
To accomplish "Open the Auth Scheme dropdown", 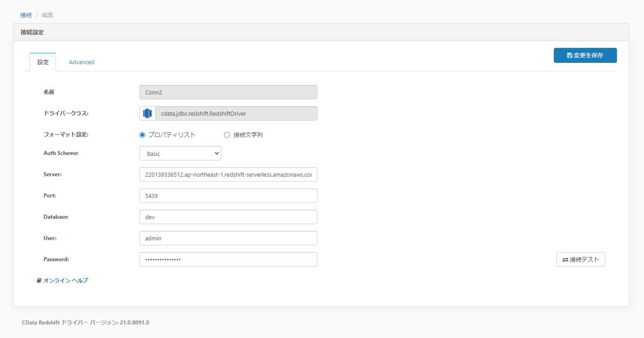I will coord(180,154).
